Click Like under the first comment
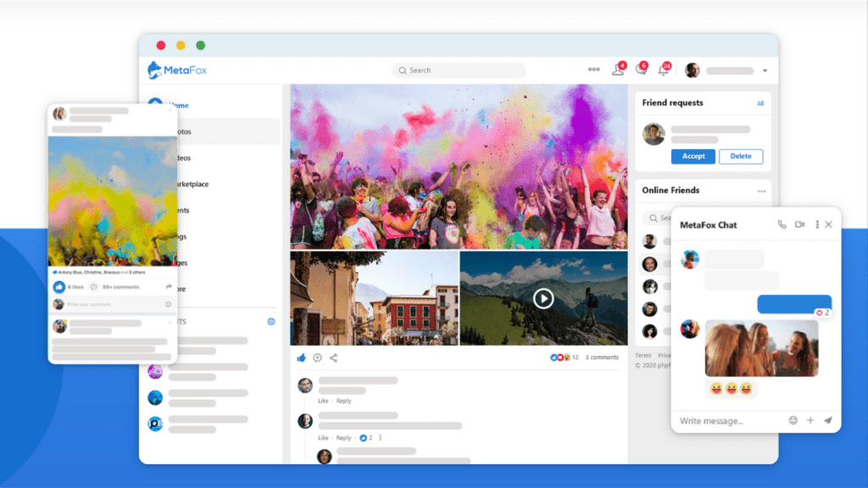Screen dimensions: 868x488 pyautogui.click(x=323, y=401)
